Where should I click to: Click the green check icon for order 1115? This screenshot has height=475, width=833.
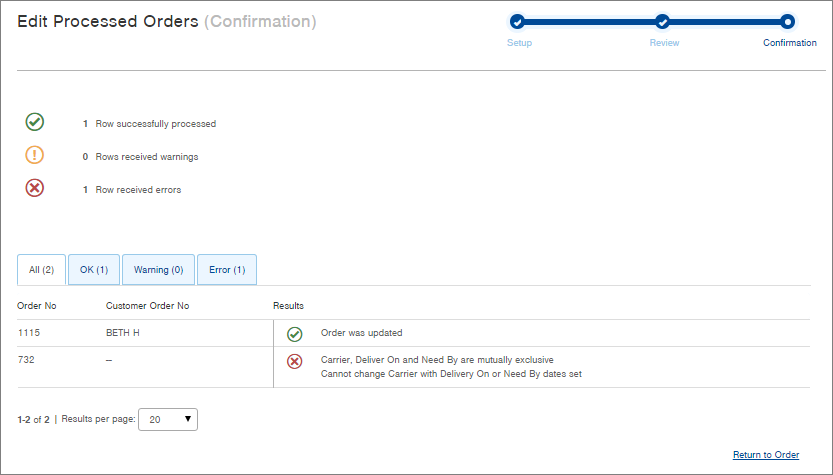[x=295, y=334]
